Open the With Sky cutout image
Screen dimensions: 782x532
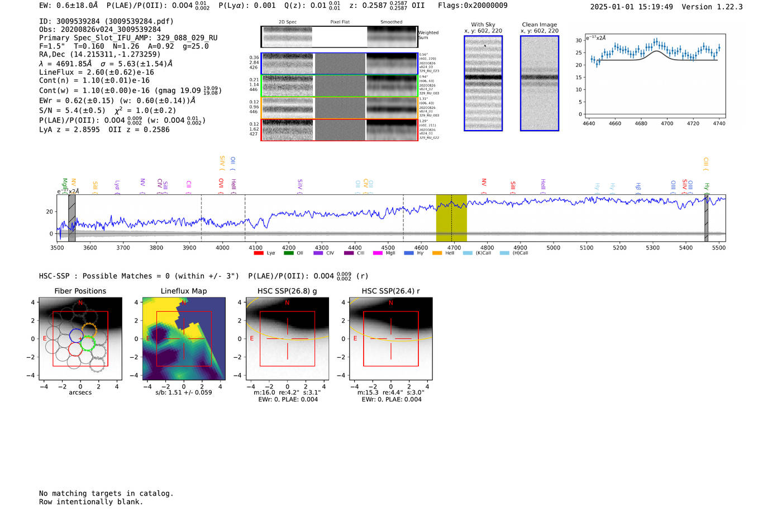coord(483,83)
